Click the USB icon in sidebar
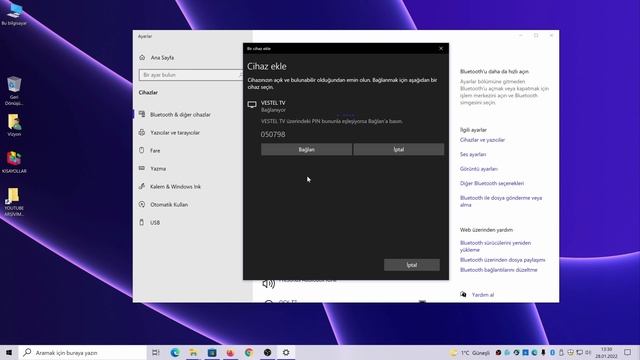The height and width of the screenshot is (360, 640). [142, 222]
